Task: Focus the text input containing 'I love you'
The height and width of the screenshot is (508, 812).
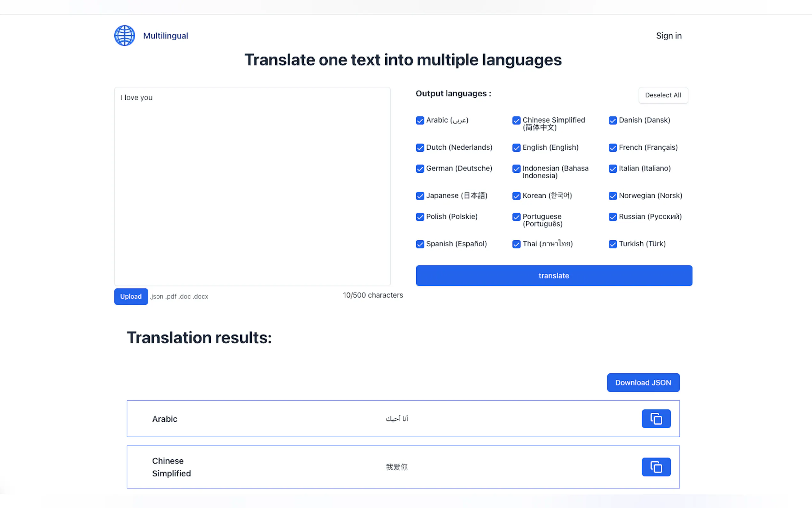Action: point(252,187)
